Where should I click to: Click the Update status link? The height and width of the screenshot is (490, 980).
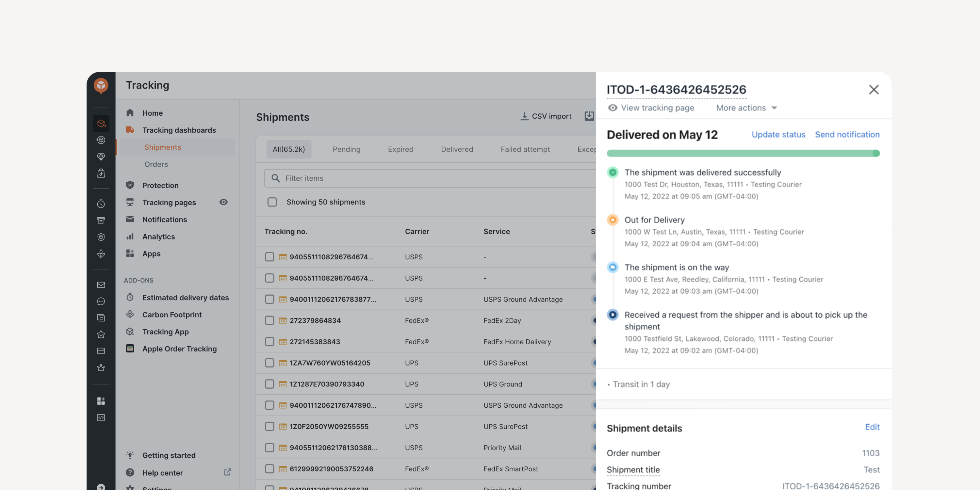[778, 134]
